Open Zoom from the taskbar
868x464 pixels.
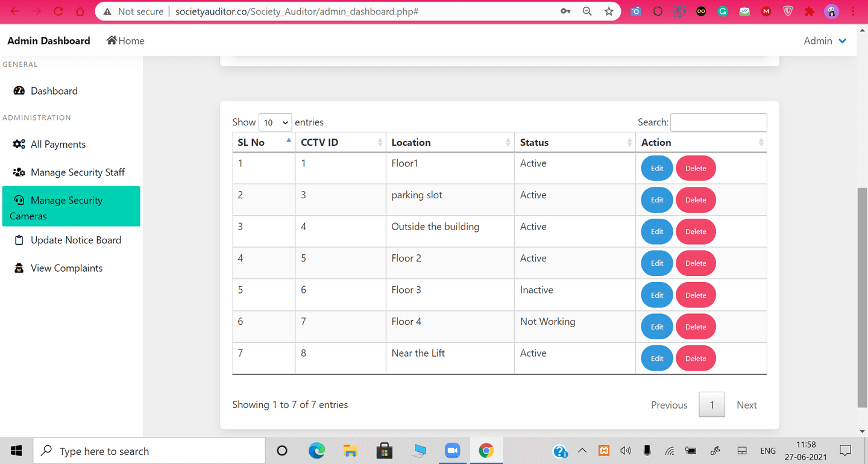tap(452, 451)
